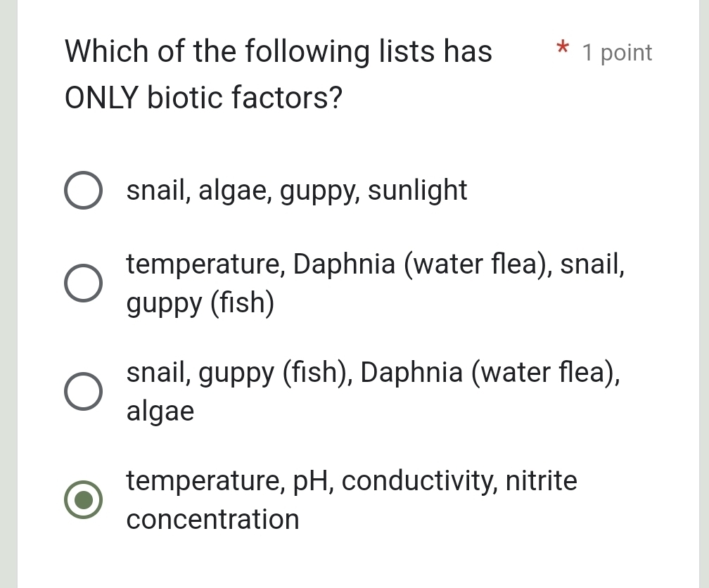Click the label mentioning 'guppy (fish)'

(x=199, y=302)
